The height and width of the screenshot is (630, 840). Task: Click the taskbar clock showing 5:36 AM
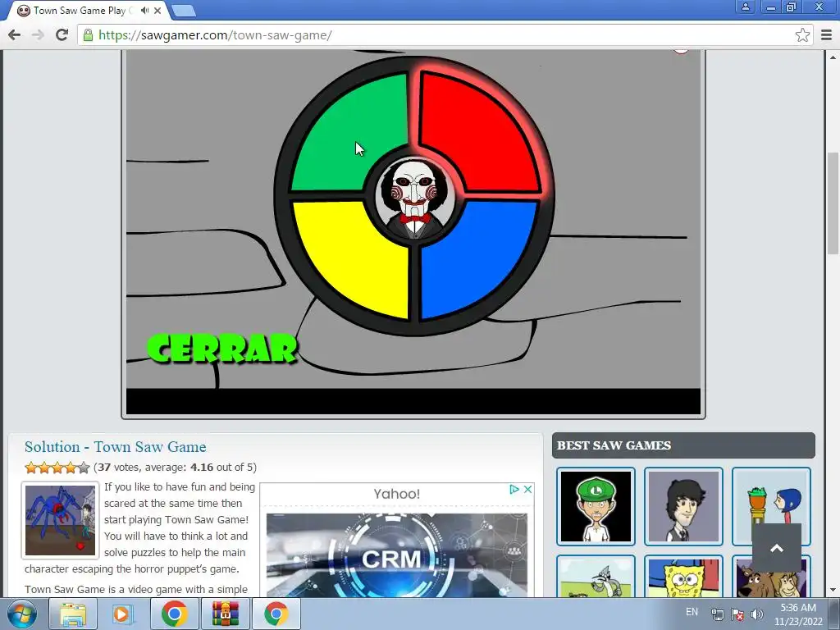pyautogui.click(x=798, y=614)
